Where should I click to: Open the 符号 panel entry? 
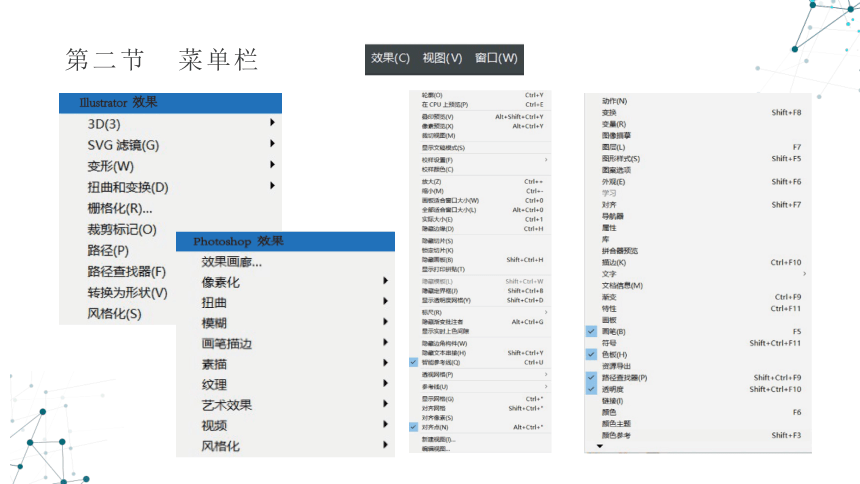698,343
